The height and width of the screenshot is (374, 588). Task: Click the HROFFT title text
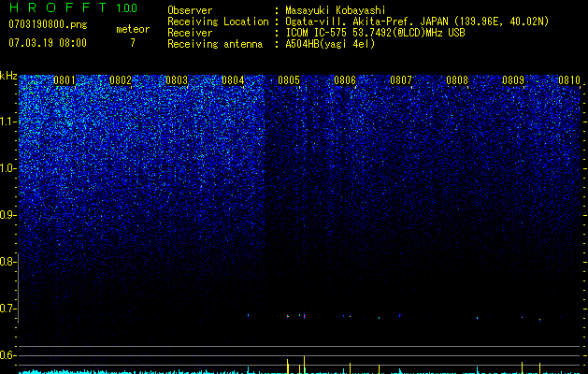[x=58, y=7]
